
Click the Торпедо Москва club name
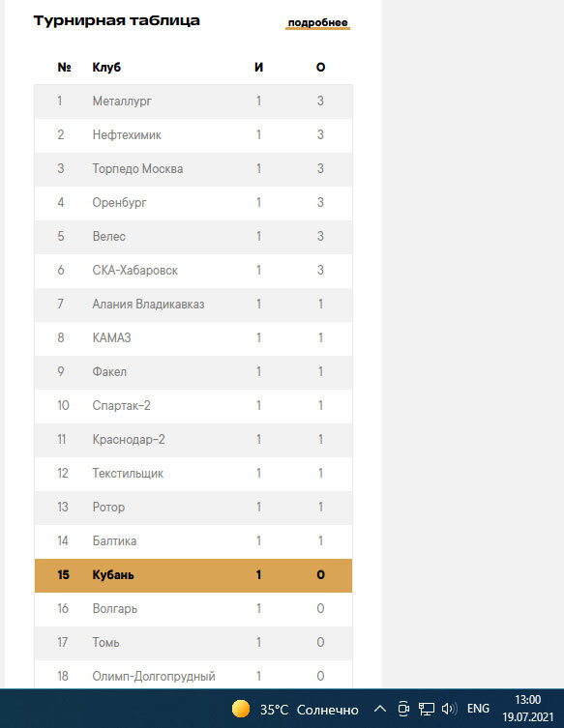pyautogui.click(x=137, y=168)
